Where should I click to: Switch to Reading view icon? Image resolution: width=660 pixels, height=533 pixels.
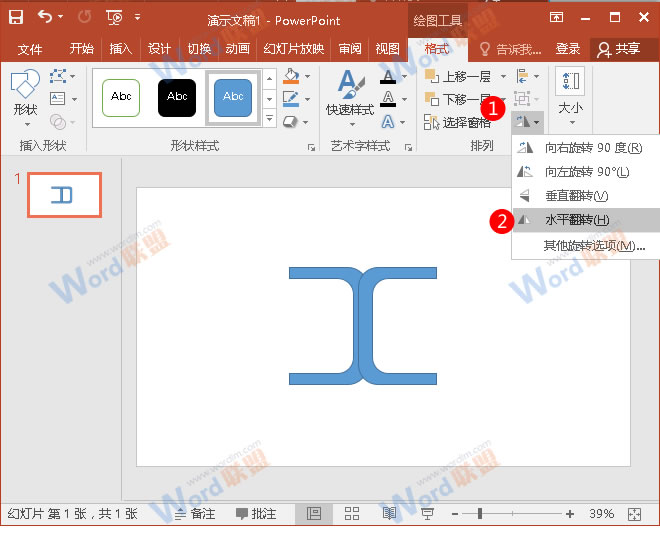point(389,513)
